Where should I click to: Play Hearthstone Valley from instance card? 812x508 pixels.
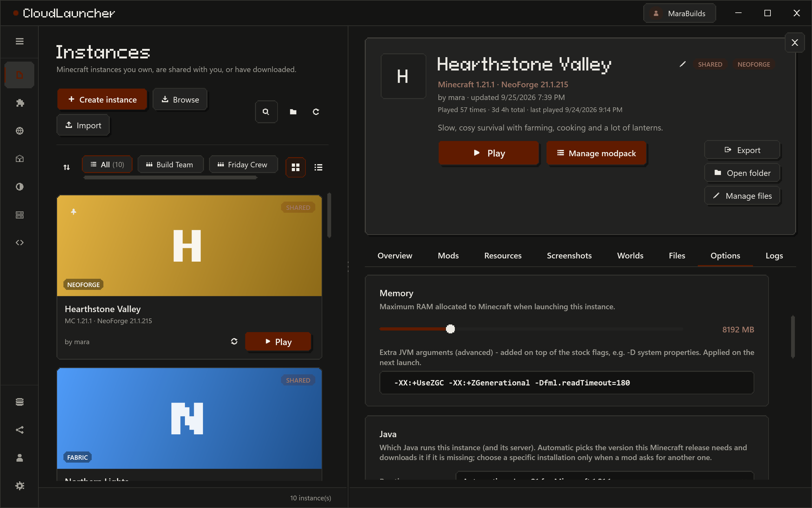point(278,342)
